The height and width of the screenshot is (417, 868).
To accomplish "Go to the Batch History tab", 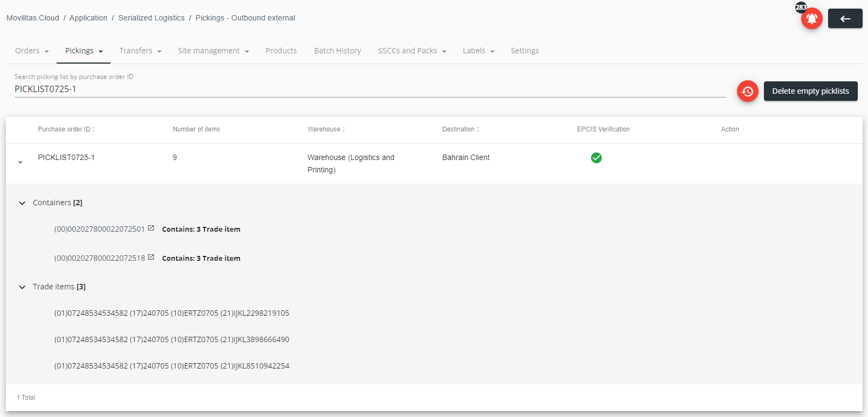I will click(x=337, y=51).
